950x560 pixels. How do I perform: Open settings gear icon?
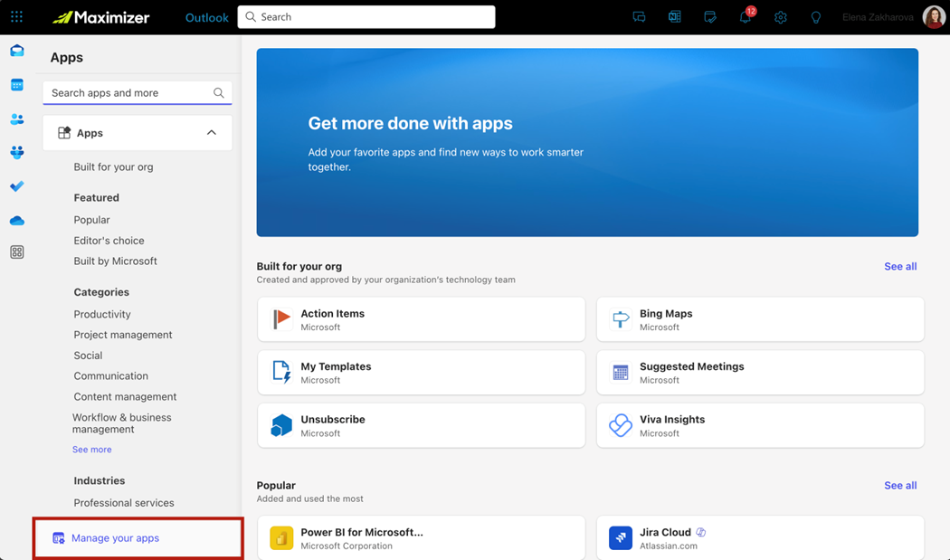point(780,17)
